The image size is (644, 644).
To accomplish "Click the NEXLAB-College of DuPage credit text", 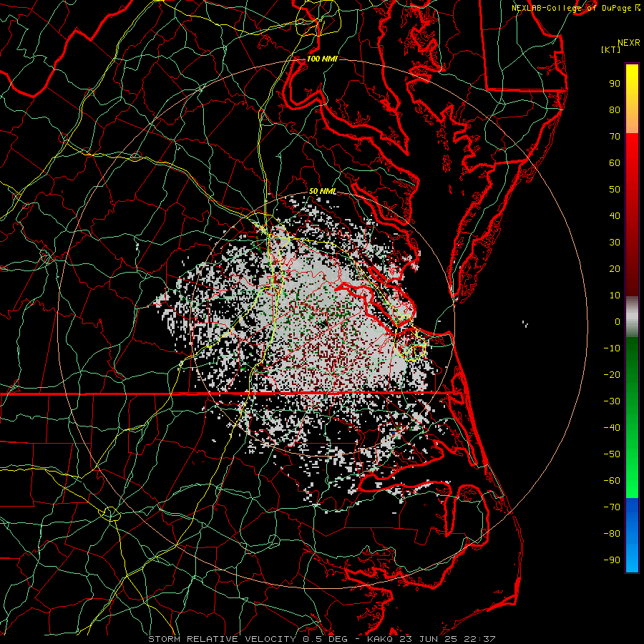I will [572, 8].
